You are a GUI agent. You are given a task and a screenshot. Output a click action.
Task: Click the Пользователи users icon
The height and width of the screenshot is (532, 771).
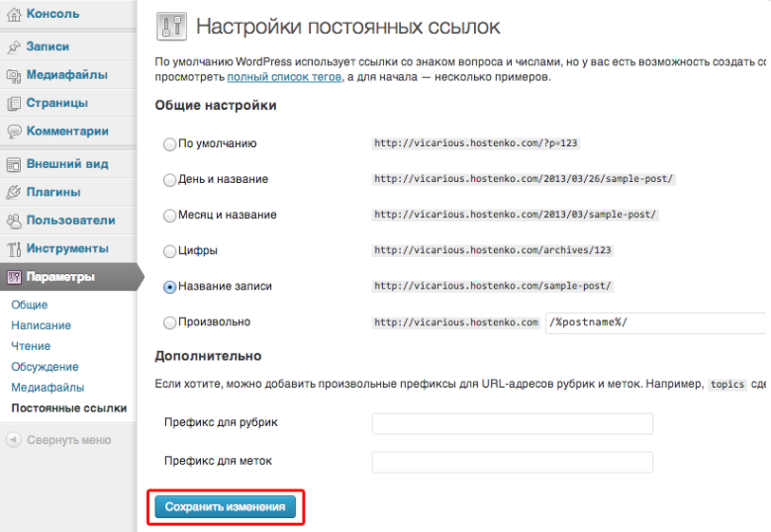click(14, 221)
